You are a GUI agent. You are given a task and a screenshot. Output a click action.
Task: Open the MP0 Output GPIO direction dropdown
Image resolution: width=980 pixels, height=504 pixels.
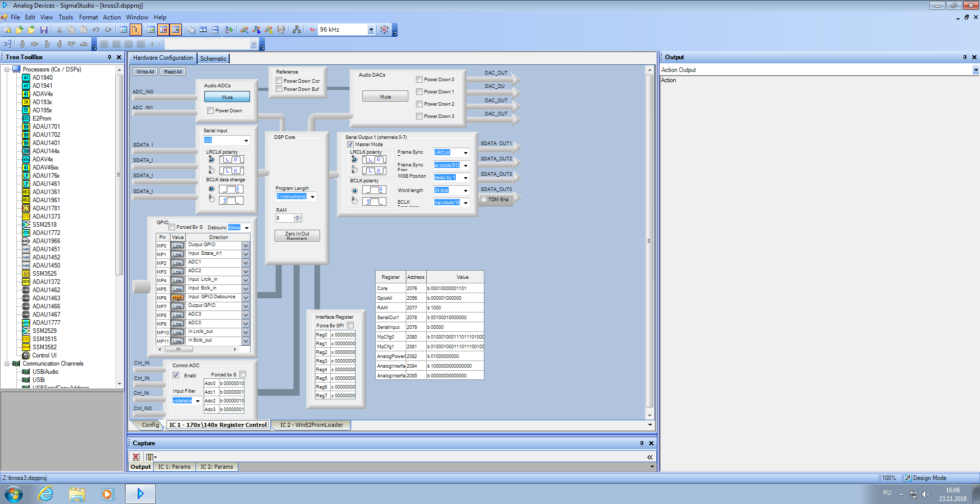(246, 246)
